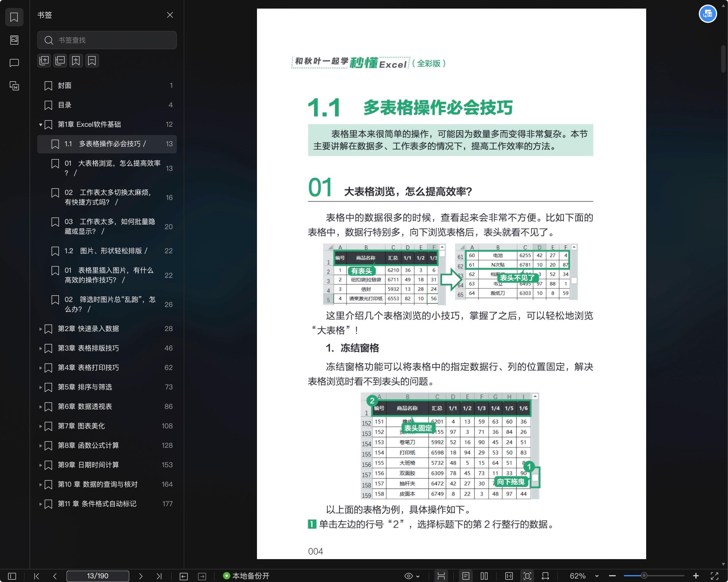Fit page to width

click(545, 576)
